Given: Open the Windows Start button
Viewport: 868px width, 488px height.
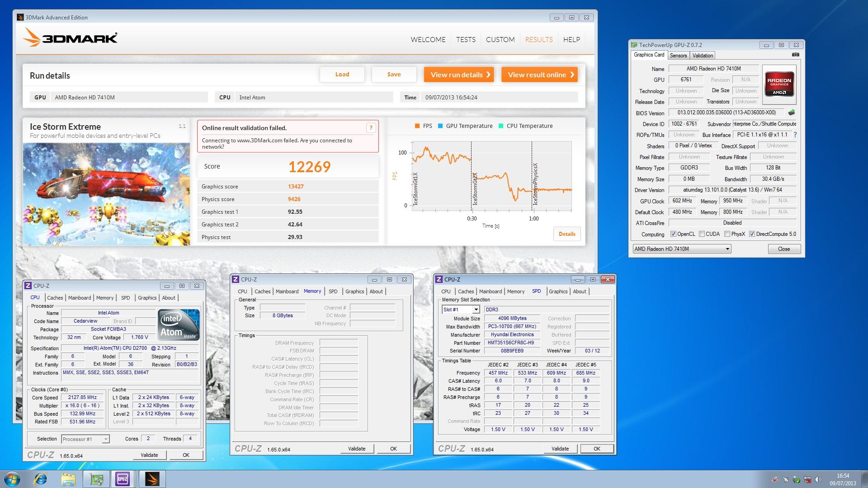Looking at the screenshot, I should 12,479.
